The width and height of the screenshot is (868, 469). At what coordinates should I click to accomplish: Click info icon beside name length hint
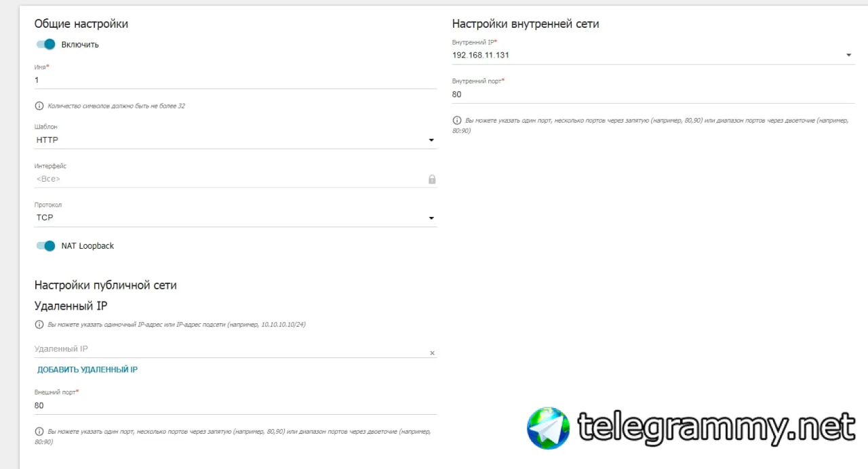pyautogui.click(x=39, y=106)
